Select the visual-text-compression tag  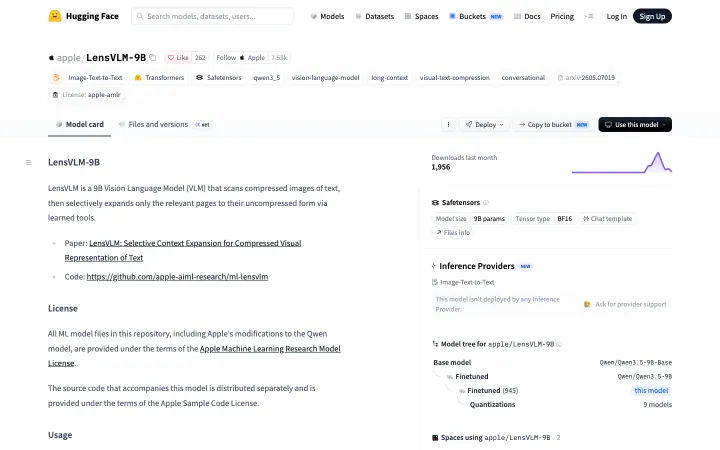pos(455,78)
